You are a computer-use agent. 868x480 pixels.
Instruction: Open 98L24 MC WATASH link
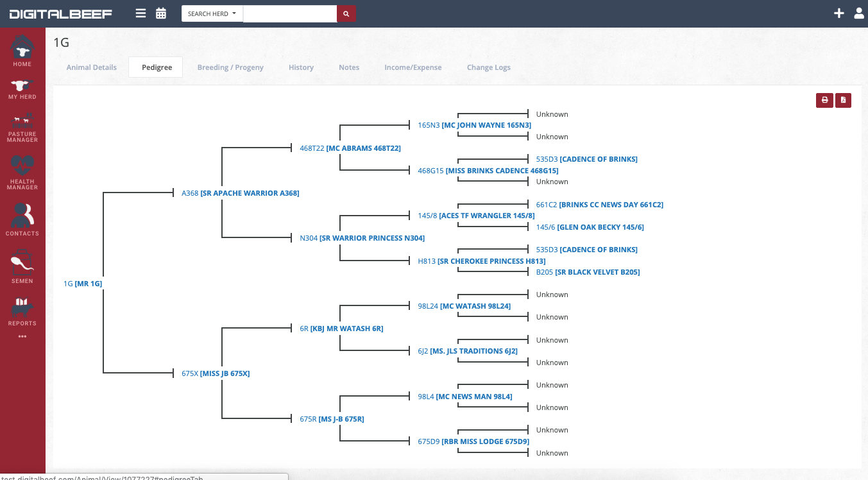click(464, 306)
